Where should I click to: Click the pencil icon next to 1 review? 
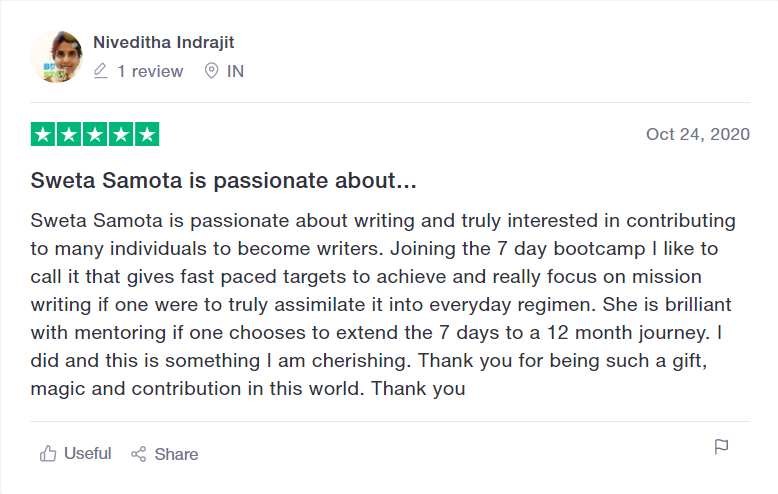(100, 71)
